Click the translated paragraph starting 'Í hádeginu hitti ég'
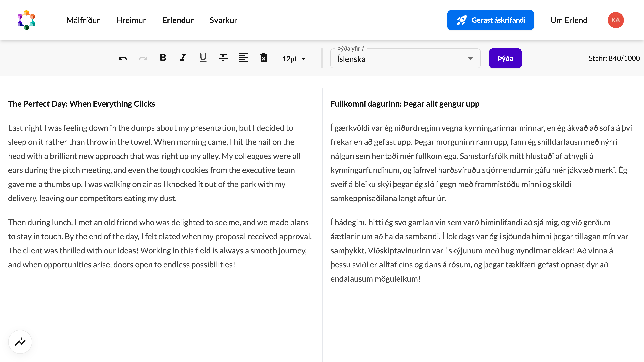The image size is (644, 362). click(x=479, y=250)
